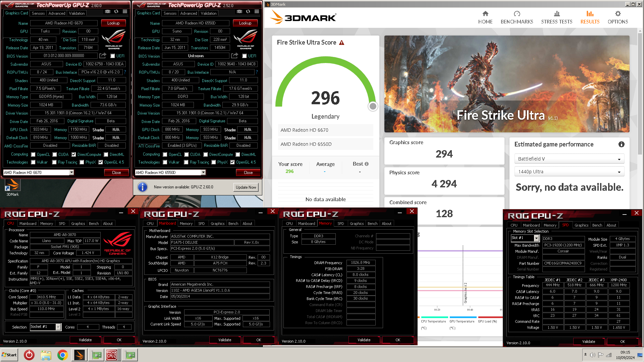Toggle DirectML checkbox in GPU-Z 2.60.0
Viewport: 644px width, 362px height.
[x=106, y=155]
